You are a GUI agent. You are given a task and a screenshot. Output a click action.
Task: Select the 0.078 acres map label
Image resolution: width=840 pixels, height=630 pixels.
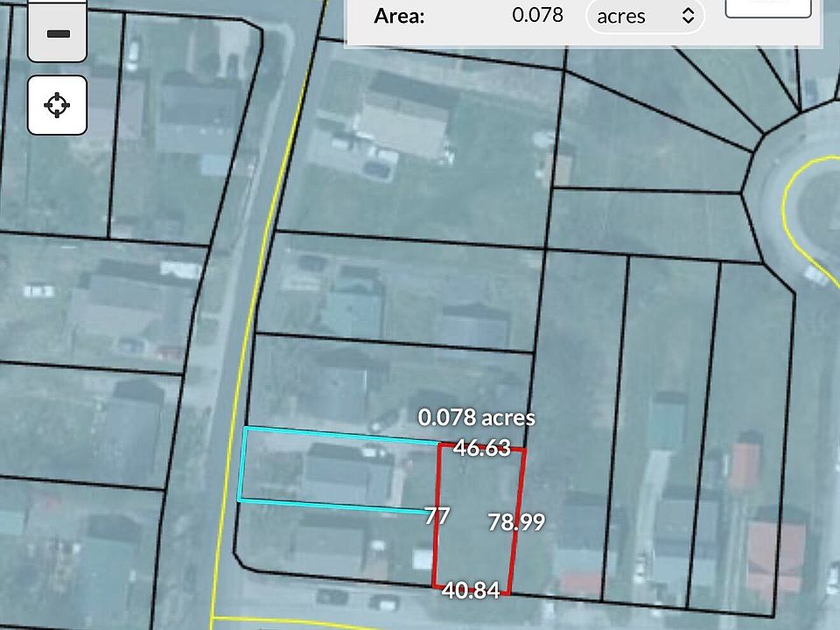(476, 417)
